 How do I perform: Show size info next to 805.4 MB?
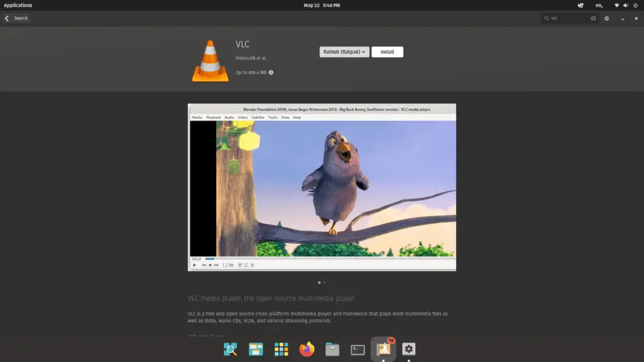pos(270,73)
